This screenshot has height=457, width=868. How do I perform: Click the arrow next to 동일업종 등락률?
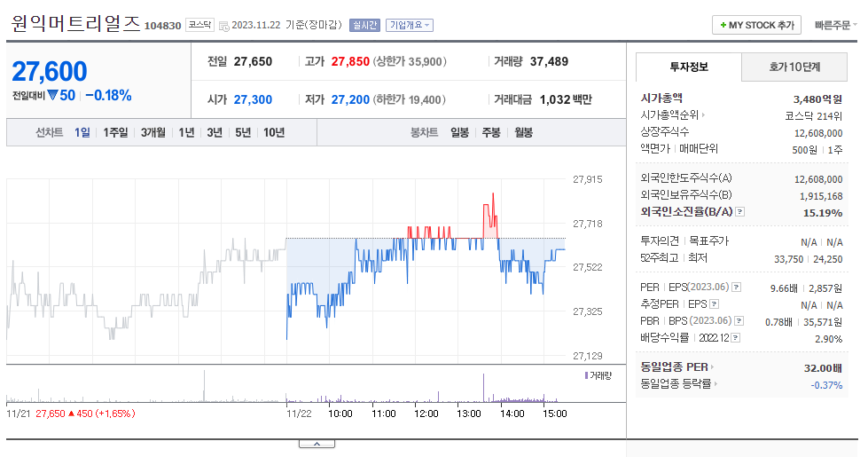(716, 383)
